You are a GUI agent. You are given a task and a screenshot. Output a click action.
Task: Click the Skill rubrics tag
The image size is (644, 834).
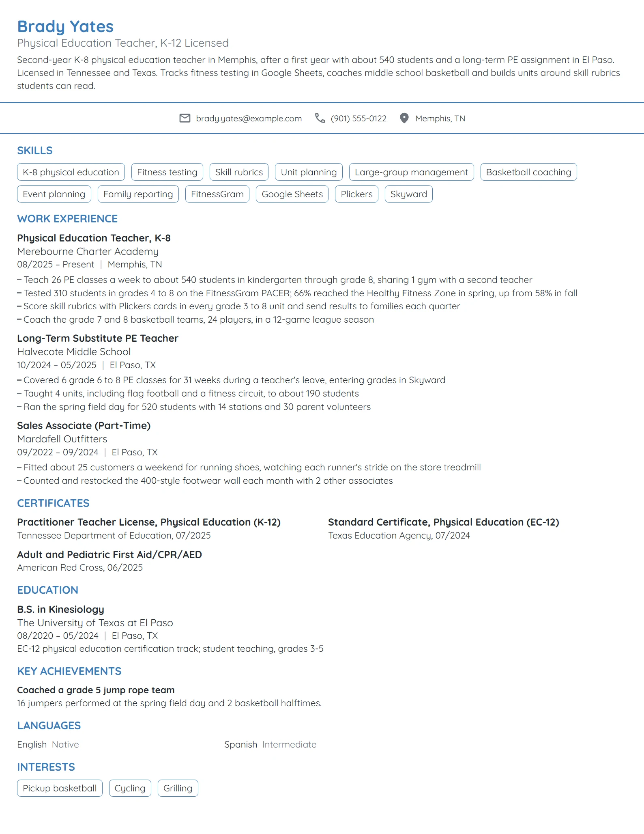(x=239, y=172)
